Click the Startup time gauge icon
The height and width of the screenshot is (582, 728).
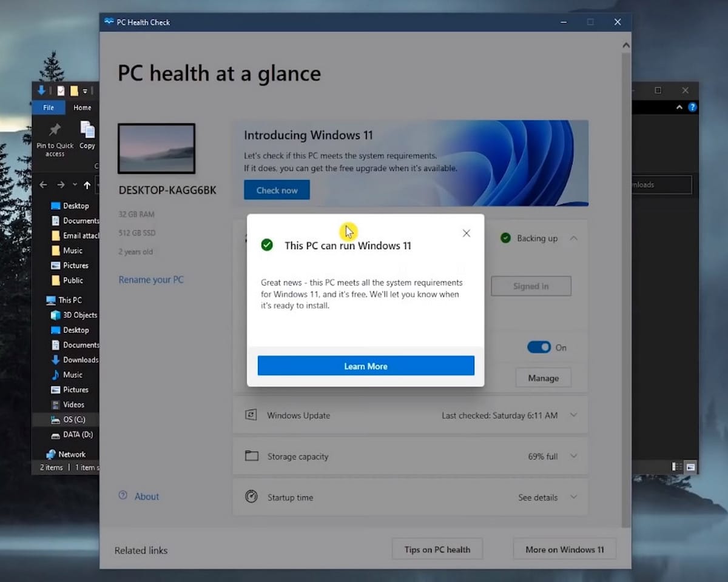[251, 497]
